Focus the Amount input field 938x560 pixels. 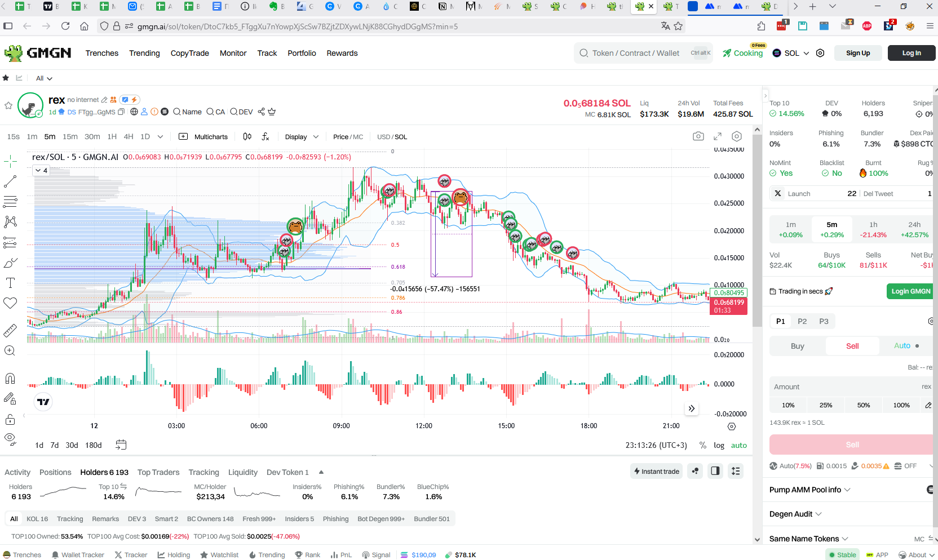pos(851,387)
